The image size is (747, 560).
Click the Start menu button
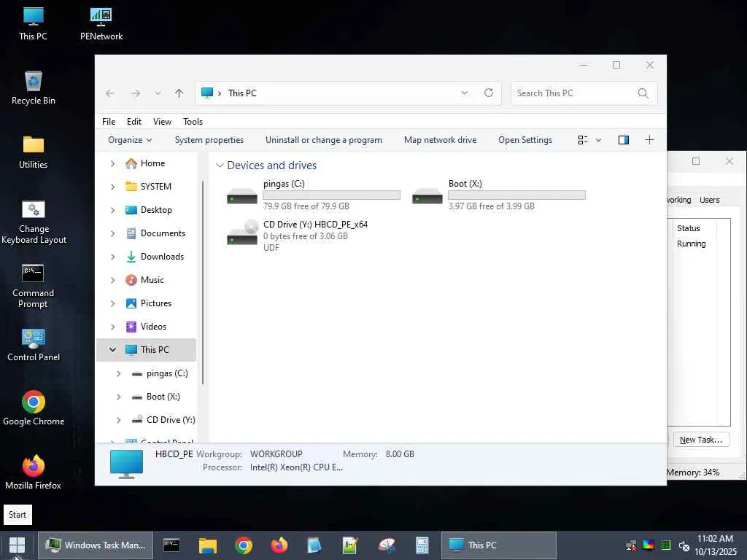[x=18, y=545]
